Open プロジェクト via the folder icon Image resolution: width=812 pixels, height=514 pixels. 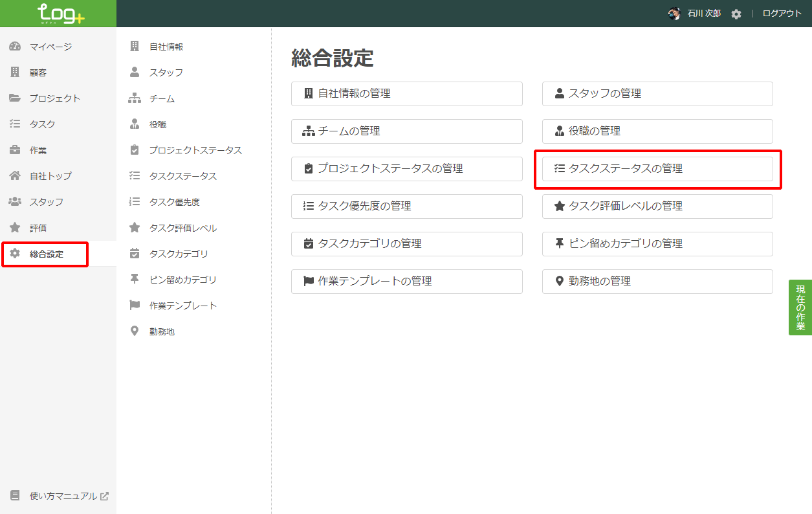[14, 98]
